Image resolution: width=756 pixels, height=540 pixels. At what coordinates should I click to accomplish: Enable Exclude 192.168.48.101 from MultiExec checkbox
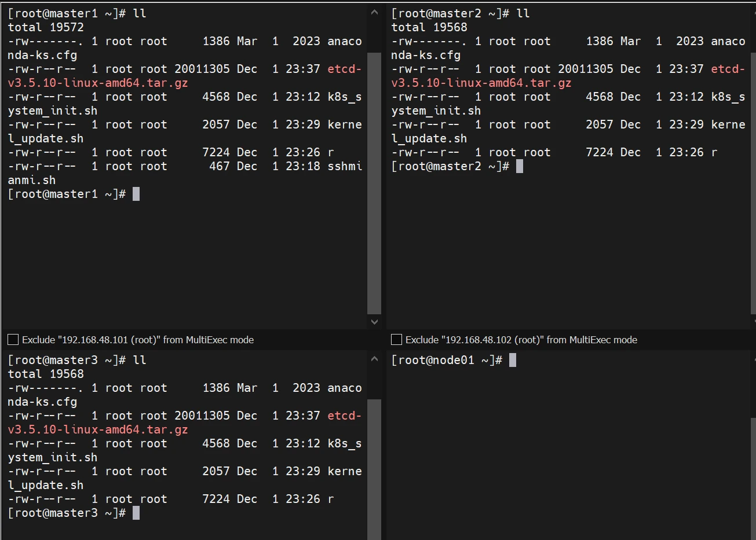13,340
